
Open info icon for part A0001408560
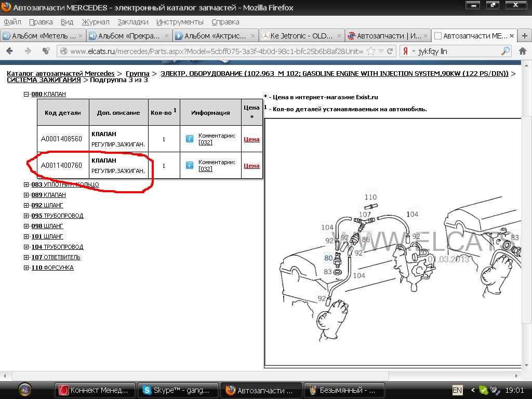pos(189,139)
